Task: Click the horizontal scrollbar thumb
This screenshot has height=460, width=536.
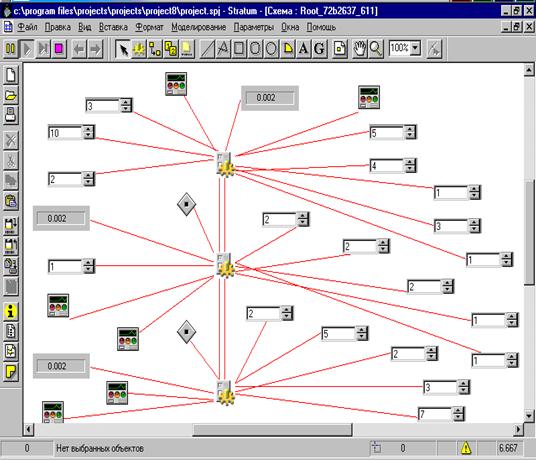Action: click(272, 429)
